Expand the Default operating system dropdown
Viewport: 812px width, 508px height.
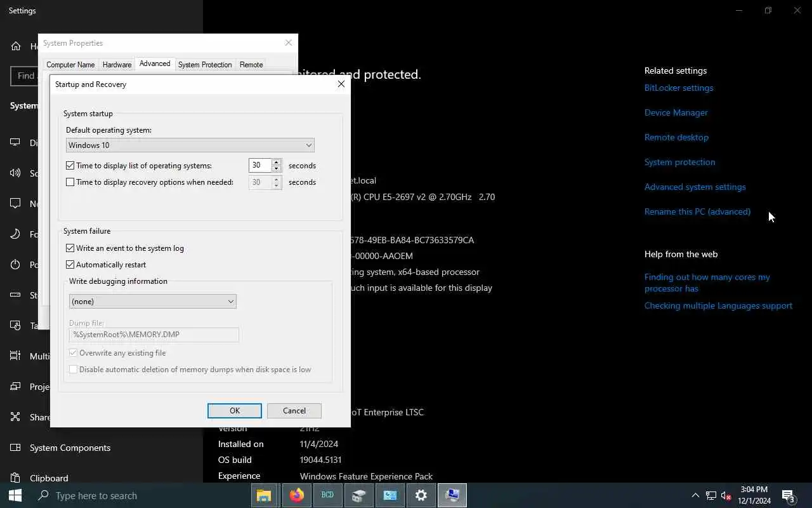pos(190,145)
